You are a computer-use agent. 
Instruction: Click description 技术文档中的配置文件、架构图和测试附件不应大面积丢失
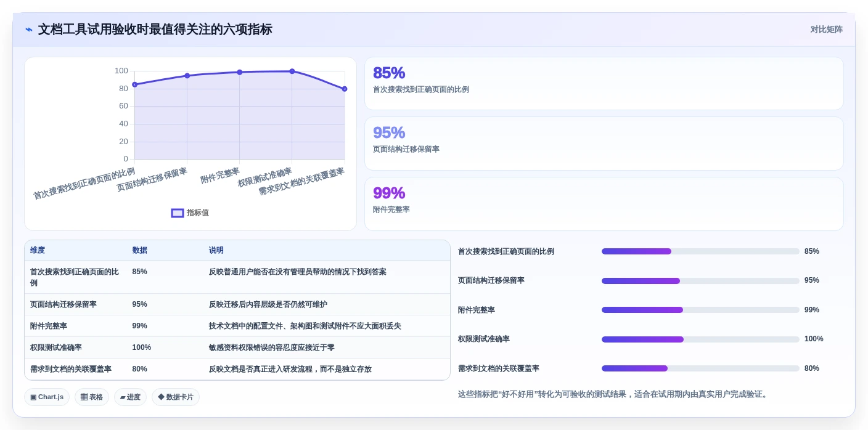click(x=305, y=326)
